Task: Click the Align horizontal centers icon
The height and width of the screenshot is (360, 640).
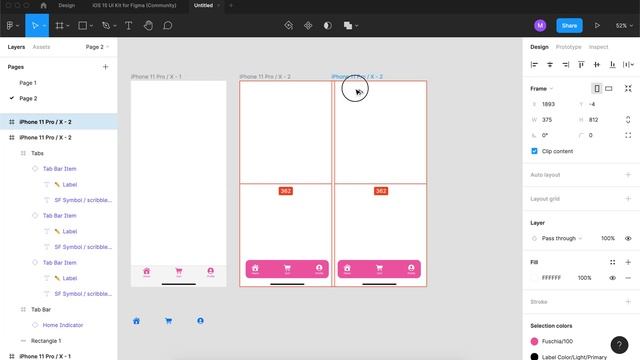Action: (x=550, y=64)
